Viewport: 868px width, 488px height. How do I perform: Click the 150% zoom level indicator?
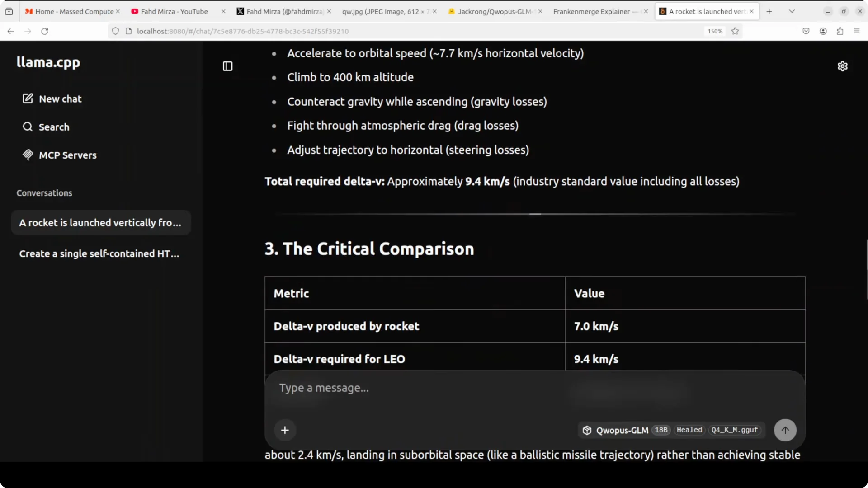coord(715,31)
